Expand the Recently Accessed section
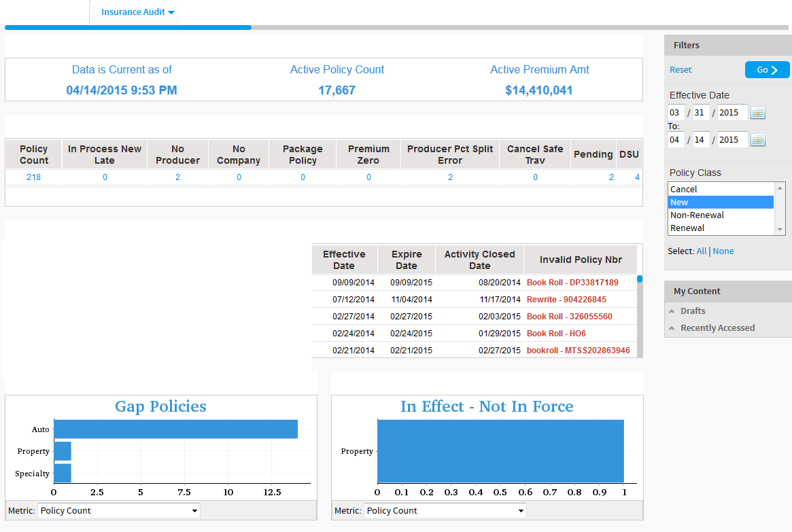Image resolution: width=792 pixels, height=532 pixels. click(717, 328)
